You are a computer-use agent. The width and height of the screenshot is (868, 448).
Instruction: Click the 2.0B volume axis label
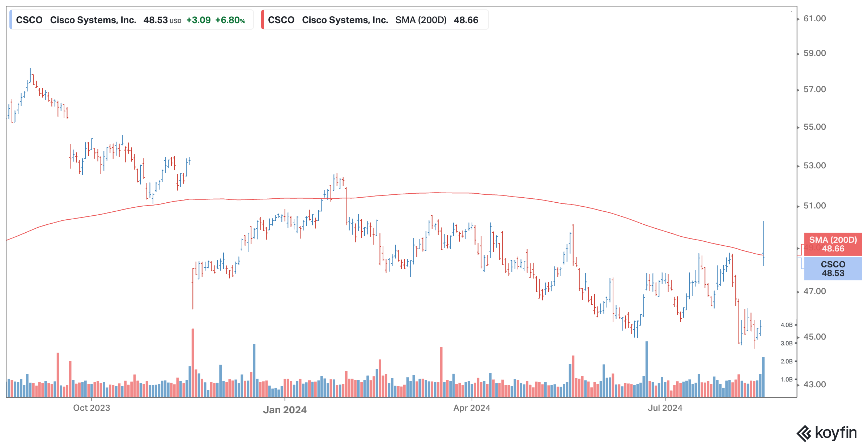coord(787,361)
